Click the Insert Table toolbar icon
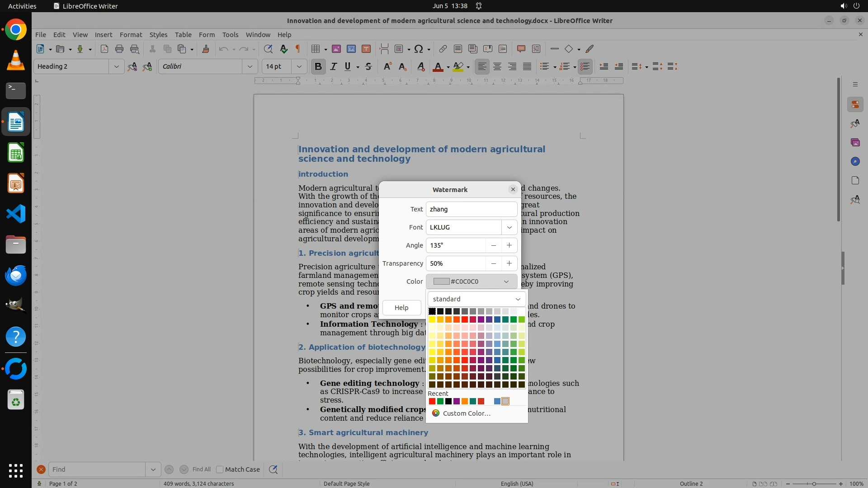The width and height of the screenshot is (868, 488). [x=316, y=49]
